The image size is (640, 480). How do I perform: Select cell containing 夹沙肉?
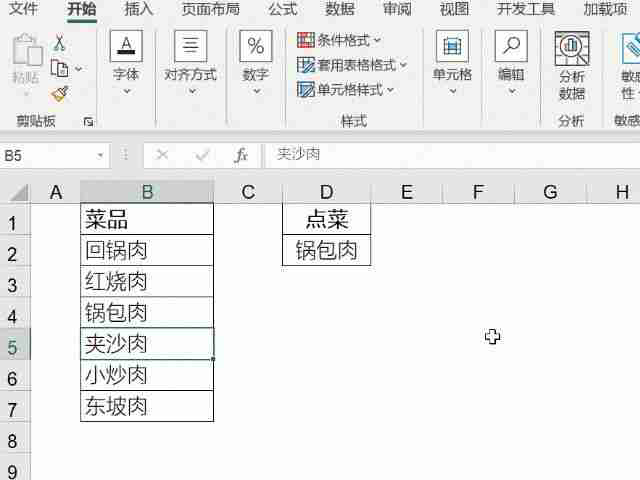(147, 344)
